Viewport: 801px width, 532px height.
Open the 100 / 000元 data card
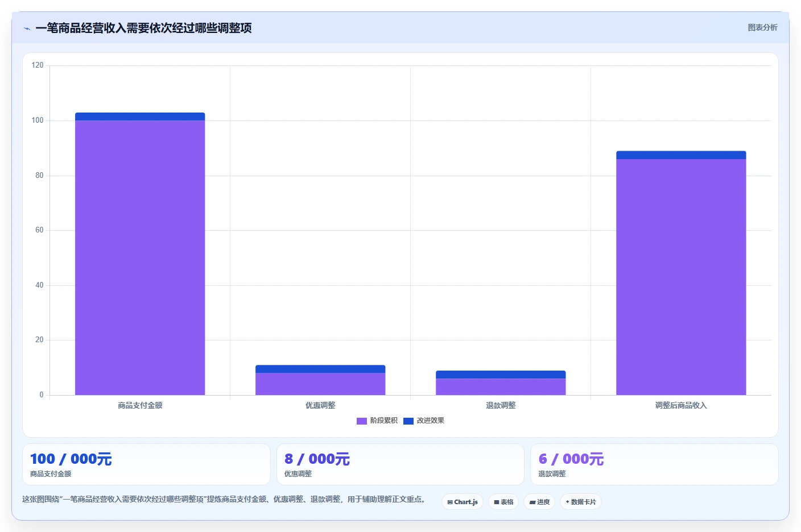point(146,464)
